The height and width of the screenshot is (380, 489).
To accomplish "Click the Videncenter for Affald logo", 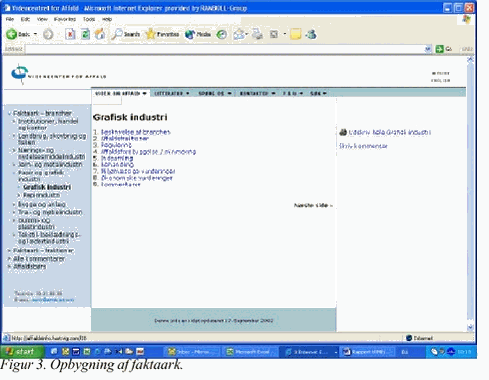I will pyautogui.click(x=58, y=74).
